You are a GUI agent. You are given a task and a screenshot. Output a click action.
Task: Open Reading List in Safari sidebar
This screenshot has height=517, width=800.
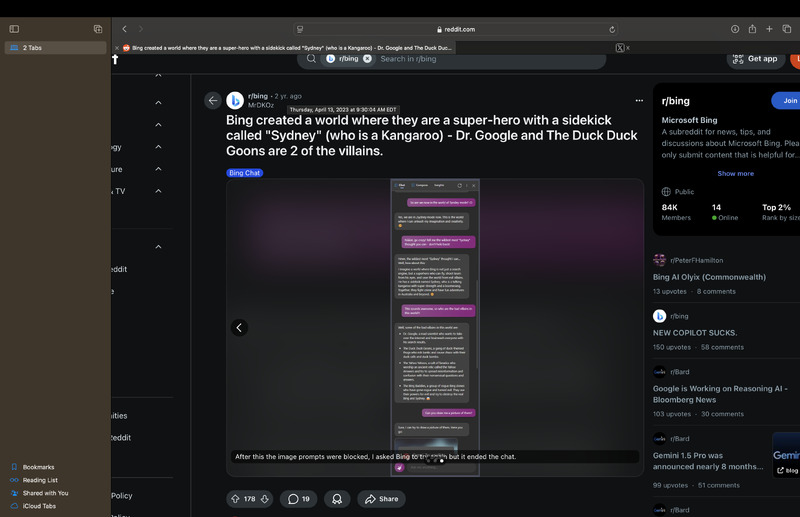tap(40, 480)
